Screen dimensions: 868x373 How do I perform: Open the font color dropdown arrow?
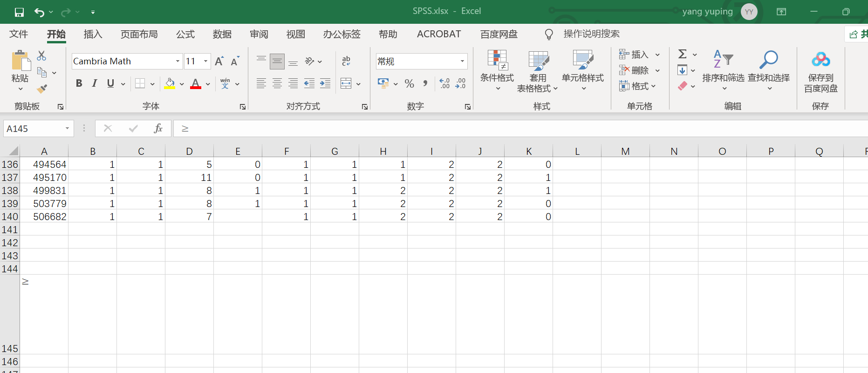pyautogui.click(x=208, y=84)
